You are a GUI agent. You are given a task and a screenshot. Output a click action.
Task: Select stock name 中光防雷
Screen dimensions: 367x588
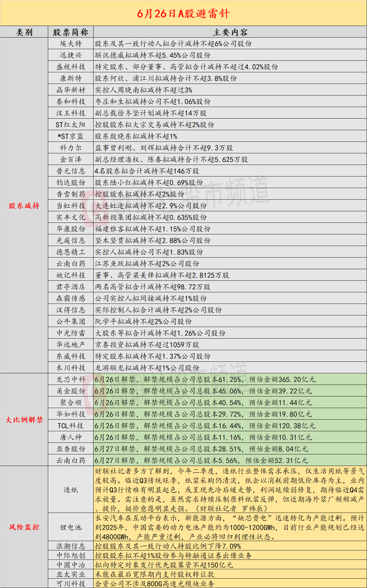tap(71, 333)
